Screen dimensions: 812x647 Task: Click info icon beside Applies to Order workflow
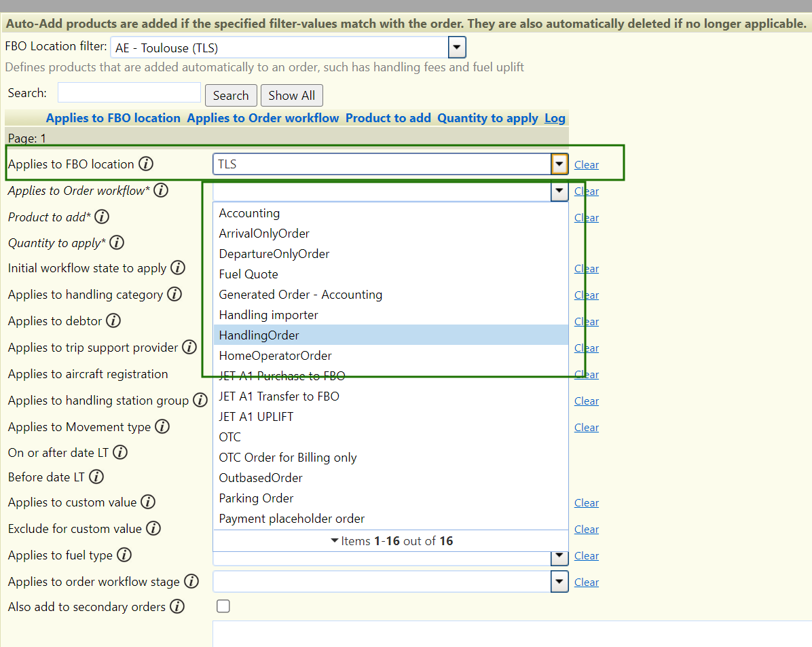point(161,191)
